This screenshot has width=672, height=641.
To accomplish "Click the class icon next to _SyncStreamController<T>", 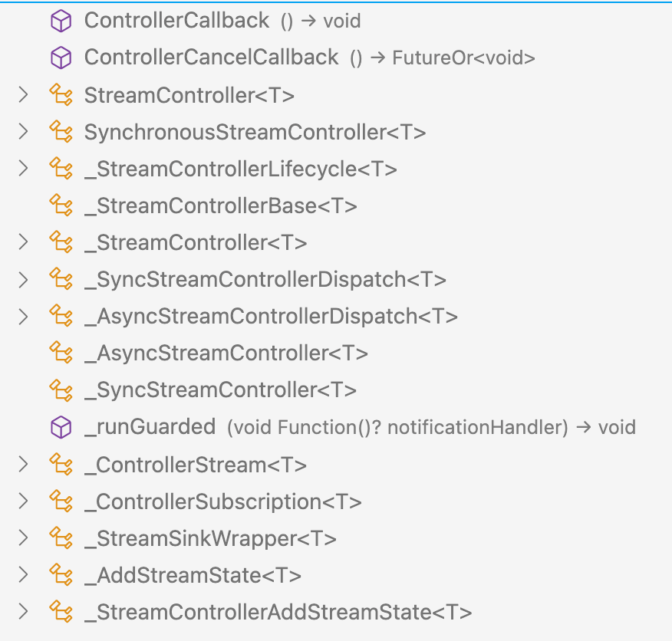I will (x=61, y=390).
